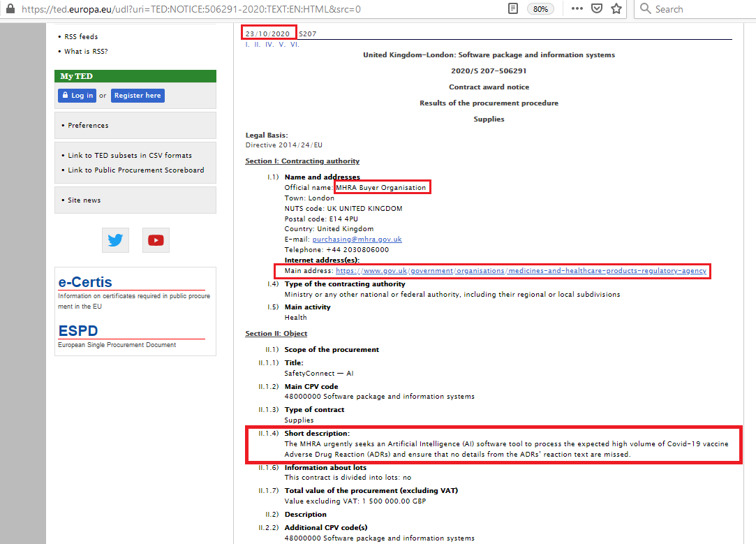Click the value 1 500 000.00 GBP
This screenshot has height=544, width=756.
[394, 501]
